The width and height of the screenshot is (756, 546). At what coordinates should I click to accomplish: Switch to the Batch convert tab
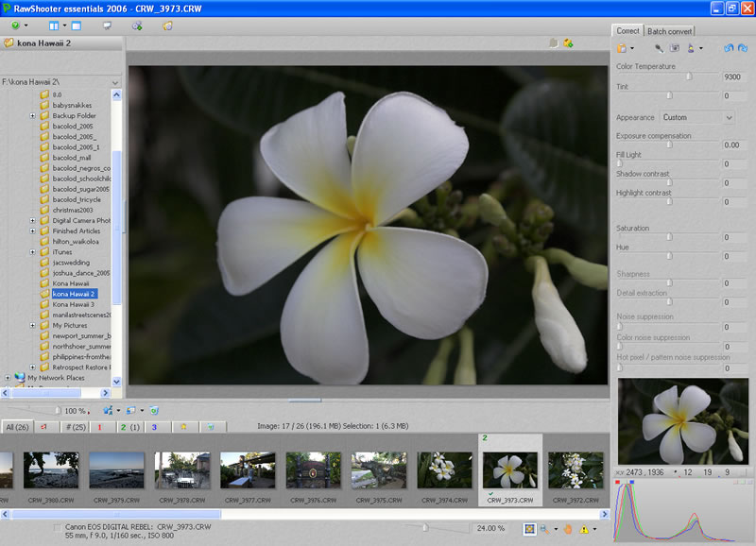pos(669,31)
